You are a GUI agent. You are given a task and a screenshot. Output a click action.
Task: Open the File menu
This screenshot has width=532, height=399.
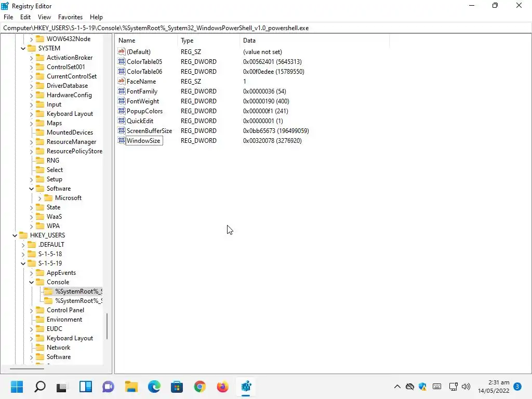click(8, 17)
